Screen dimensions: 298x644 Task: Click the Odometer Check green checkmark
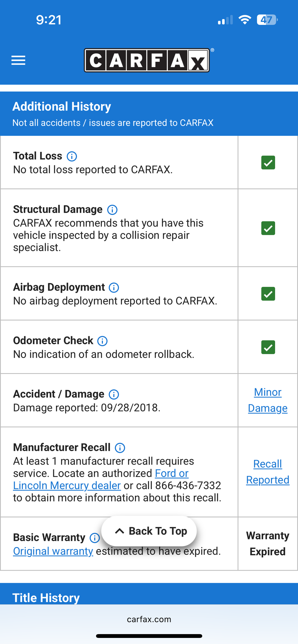tap(268, 347)
